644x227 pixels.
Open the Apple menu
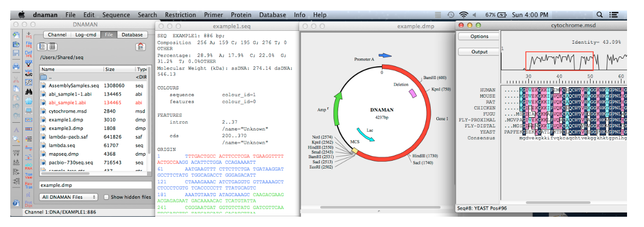point(22,15)
